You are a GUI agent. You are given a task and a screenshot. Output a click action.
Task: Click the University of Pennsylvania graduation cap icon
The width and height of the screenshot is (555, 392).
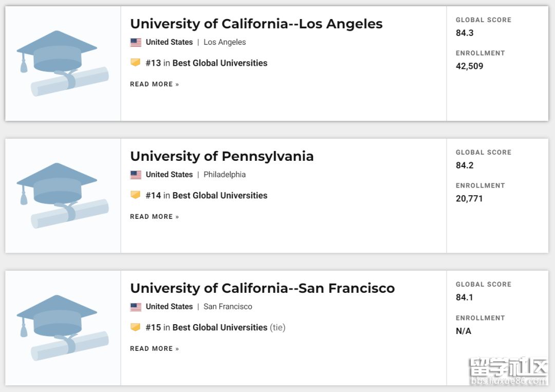coord(63,196)
